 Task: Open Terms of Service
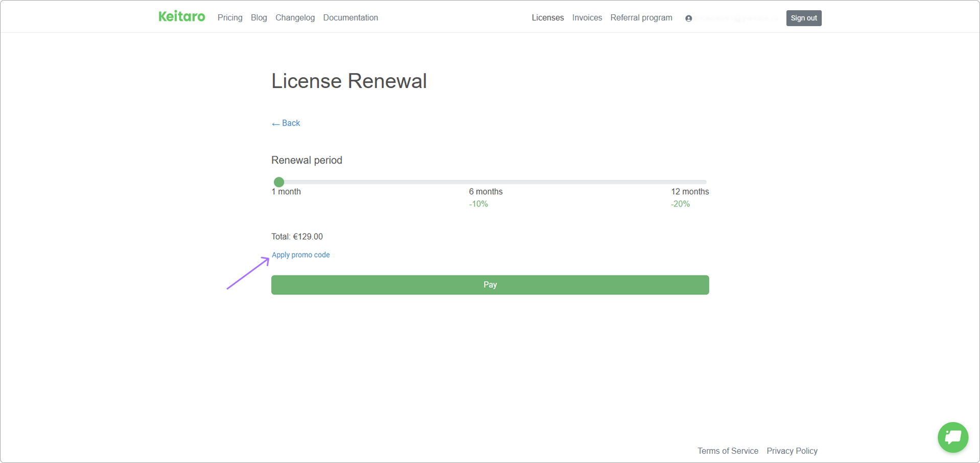point(728,451)
